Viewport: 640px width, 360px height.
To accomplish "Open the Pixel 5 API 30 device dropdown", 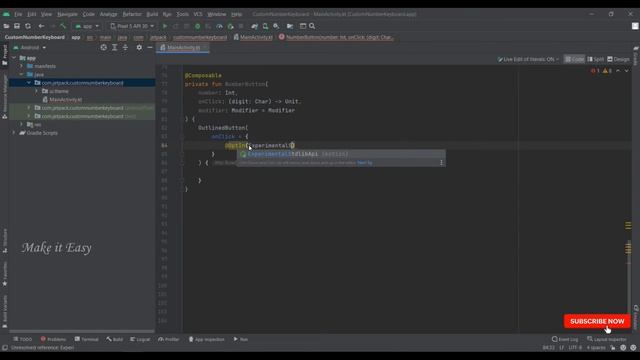I will [132, 26].
